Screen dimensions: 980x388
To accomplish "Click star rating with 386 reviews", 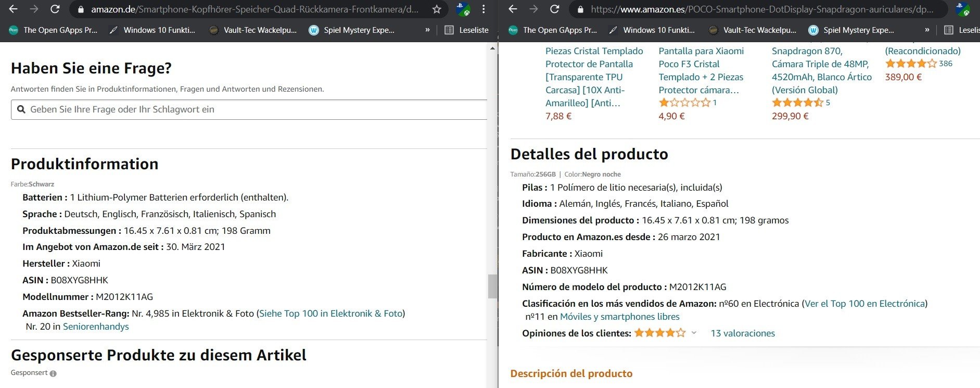I will 911,64.
